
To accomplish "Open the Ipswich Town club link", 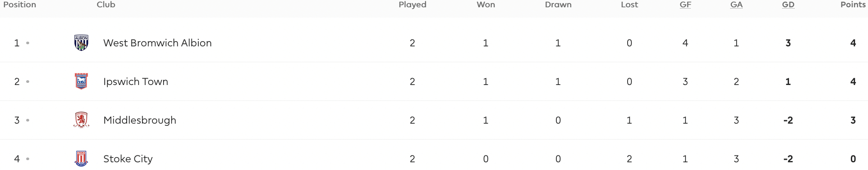I will [136, 82].
